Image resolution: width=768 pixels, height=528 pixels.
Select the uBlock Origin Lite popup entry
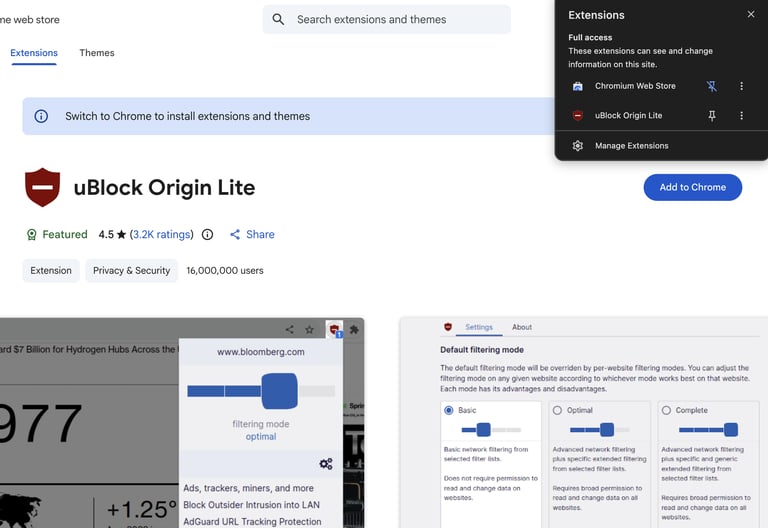(x=628, y=116)
